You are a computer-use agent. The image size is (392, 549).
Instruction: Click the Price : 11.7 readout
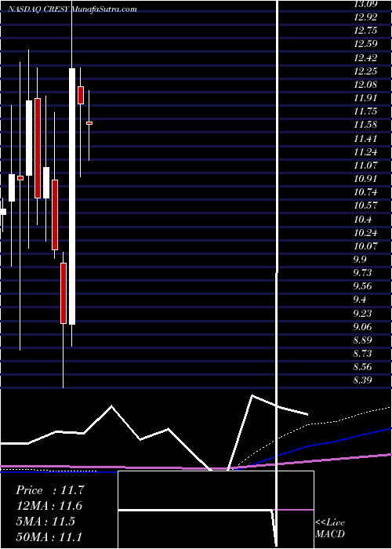tap(50, 490)
